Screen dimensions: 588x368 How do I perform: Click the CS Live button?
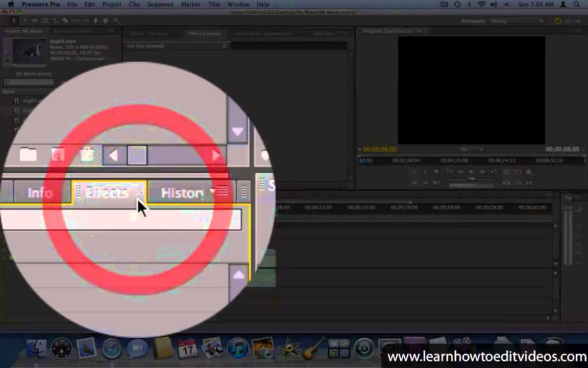pos(568,21)
